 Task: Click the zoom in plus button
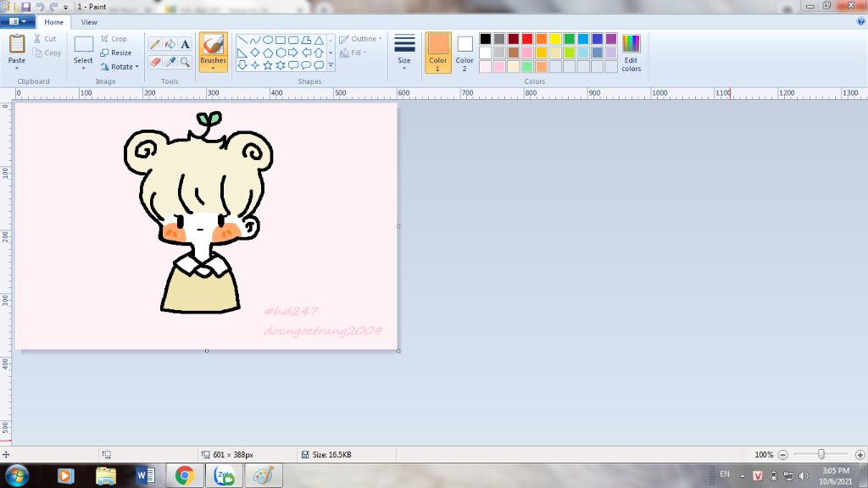pyautogui.click(x=860, y=455)
